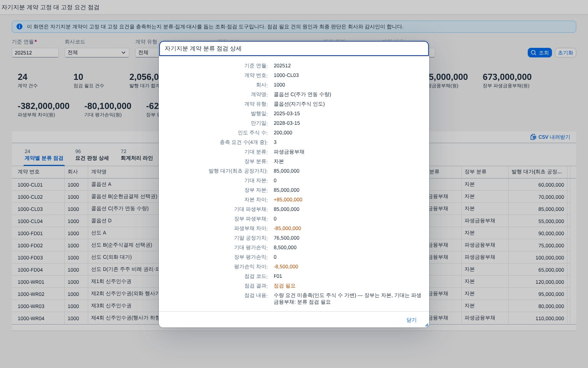588x368 pixels.
Task: Click the 점검 필요 result value in dialog
Action: pyautogui.click(x=284, y=286)
